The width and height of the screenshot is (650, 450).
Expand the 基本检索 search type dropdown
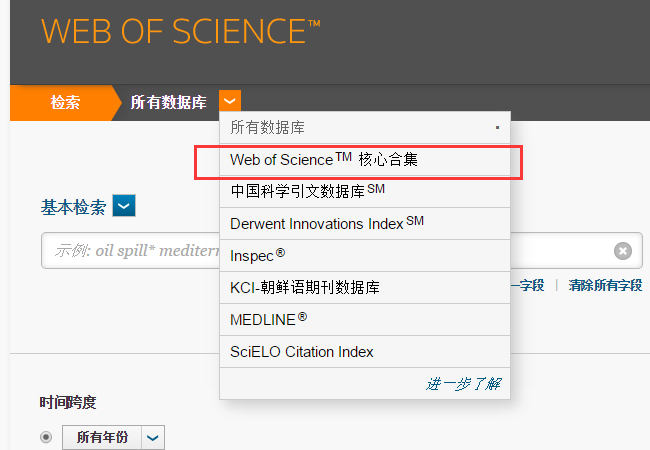(124, 207)
